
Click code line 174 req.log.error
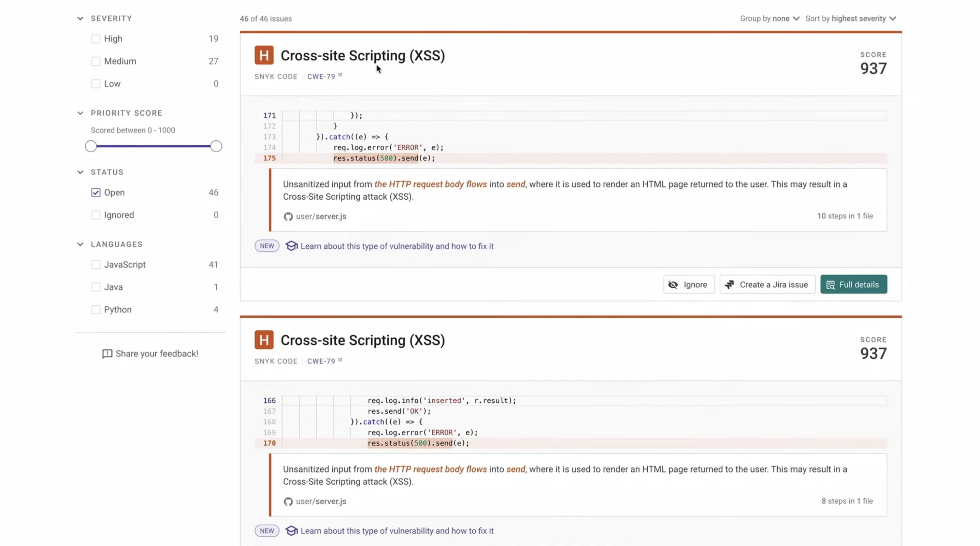tap(388, 147)
